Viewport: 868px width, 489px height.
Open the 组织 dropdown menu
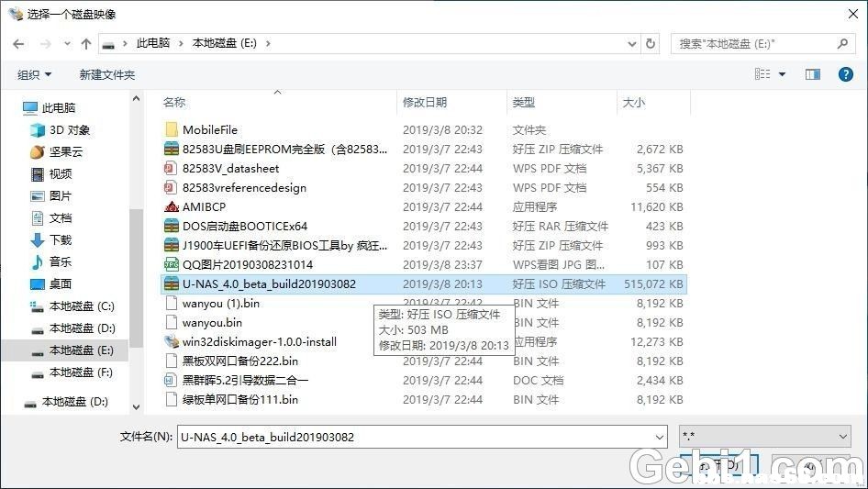35,74
